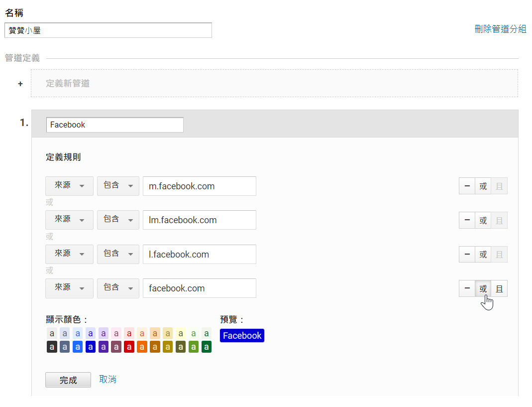This screenshot has height=407, width=532.
Task: Pick the pale gold swatch with olive letter
Action: (x=168, y=333)
